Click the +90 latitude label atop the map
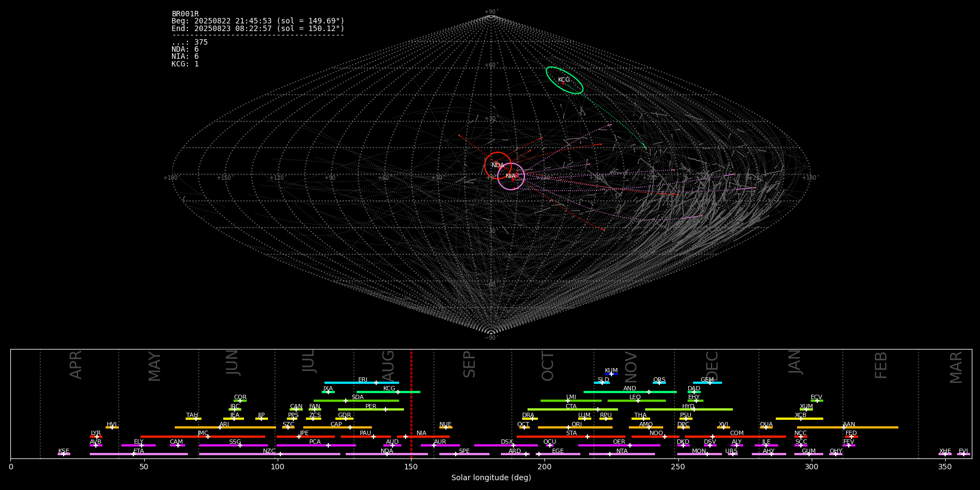980x490 pixels. 491,11
